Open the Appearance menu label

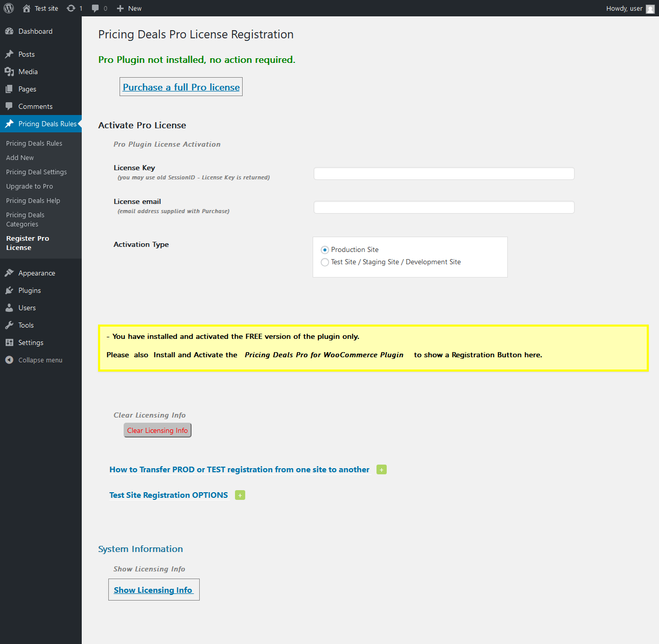coord(37,273)
